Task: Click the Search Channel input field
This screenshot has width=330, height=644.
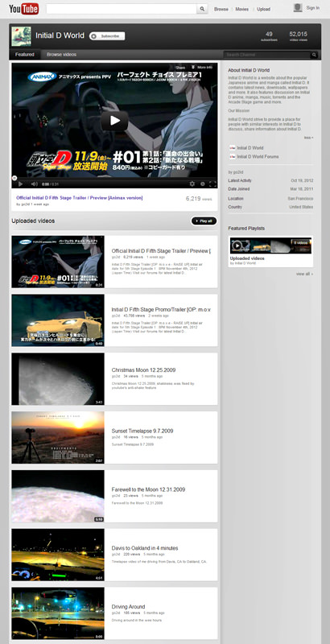Action: pyautogui.click(x=266, y=55)
